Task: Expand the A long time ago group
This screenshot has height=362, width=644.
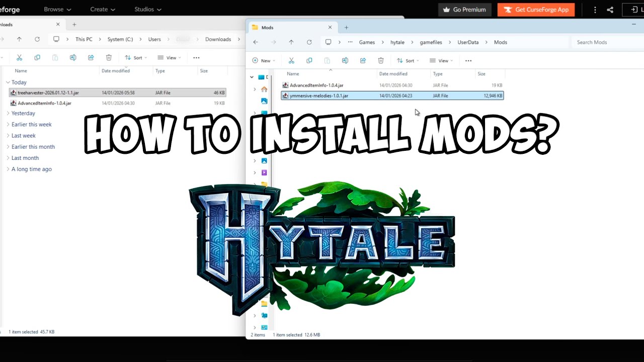Action: click(8, 169)
